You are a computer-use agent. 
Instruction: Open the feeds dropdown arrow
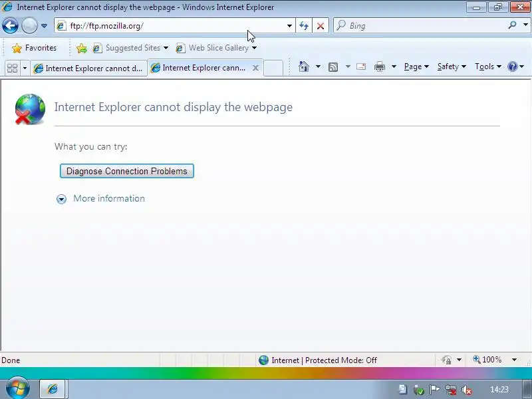(348, 66)
